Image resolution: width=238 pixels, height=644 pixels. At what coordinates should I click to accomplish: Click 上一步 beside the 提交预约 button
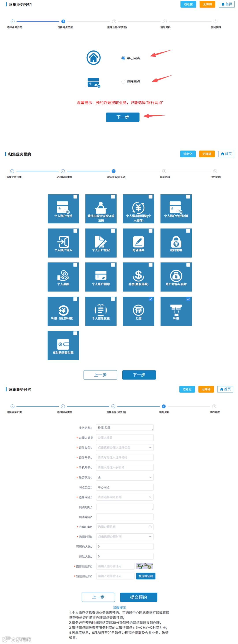coord(98,597)
